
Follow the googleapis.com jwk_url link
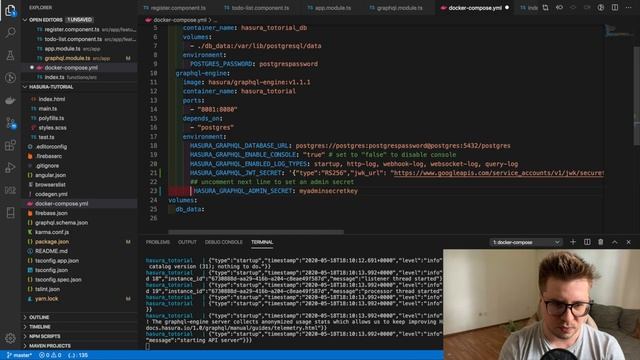tap(498, 173)
